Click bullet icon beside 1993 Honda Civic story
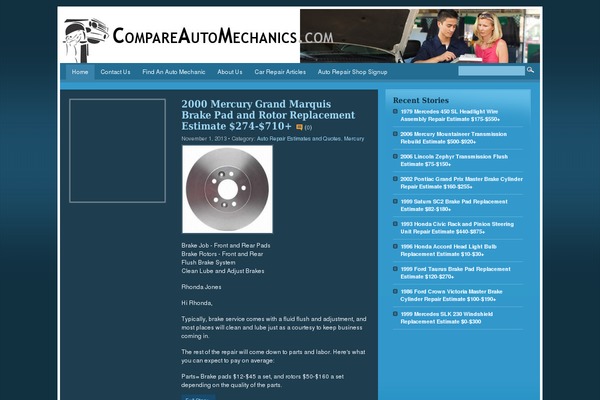 [395, 224]
